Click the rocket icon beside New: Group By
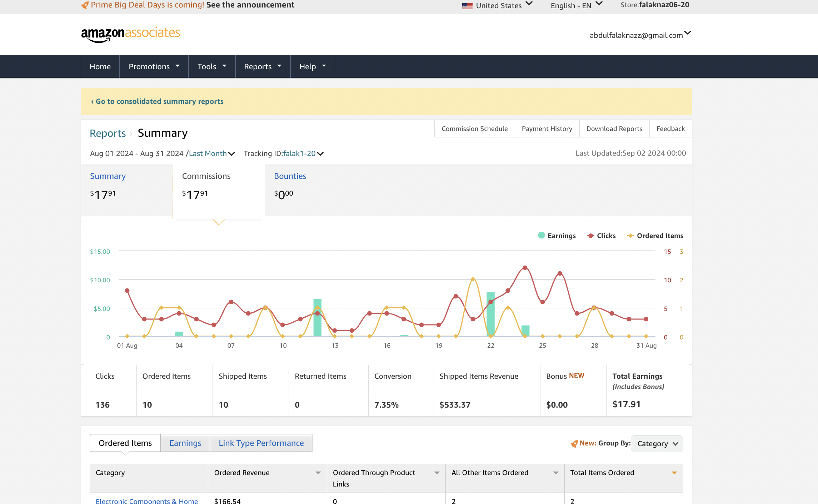The height and width of the screenshot is (504, 818). click(574, 444)
